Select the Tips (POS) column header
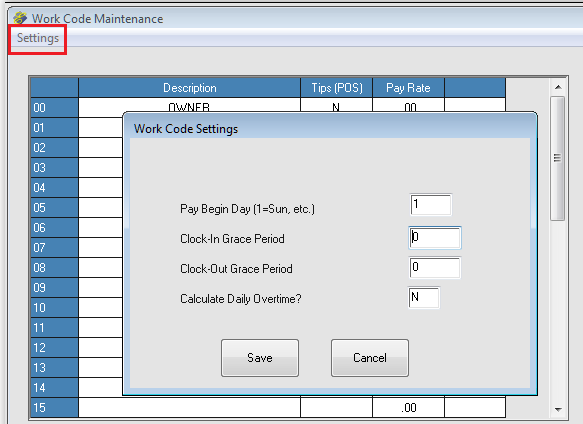The image size is (583, 424). 336,88
